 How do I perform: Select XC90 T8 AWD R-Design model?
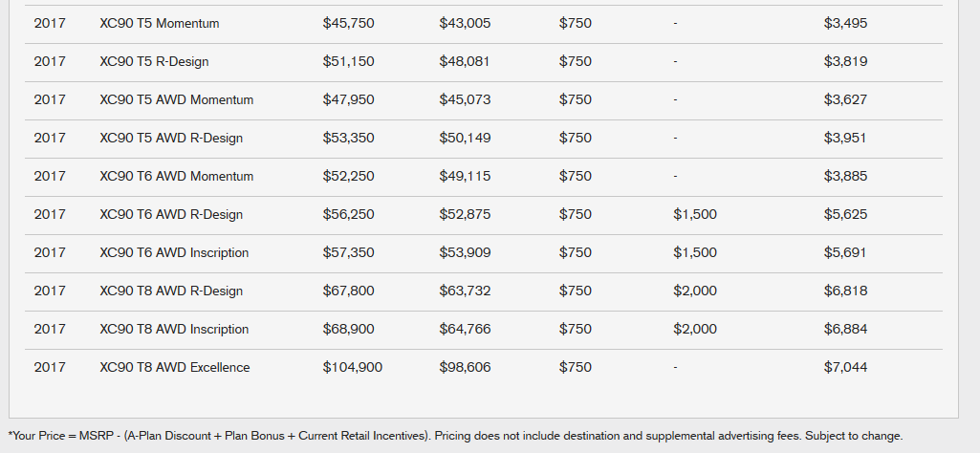(170, 291)
